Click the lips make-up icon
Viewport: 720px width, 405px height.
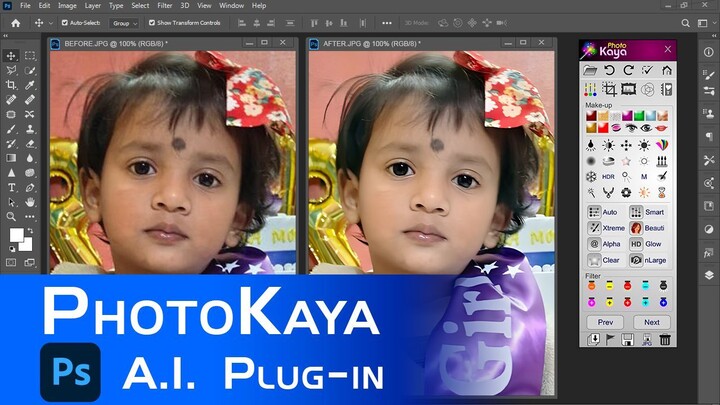662,128
